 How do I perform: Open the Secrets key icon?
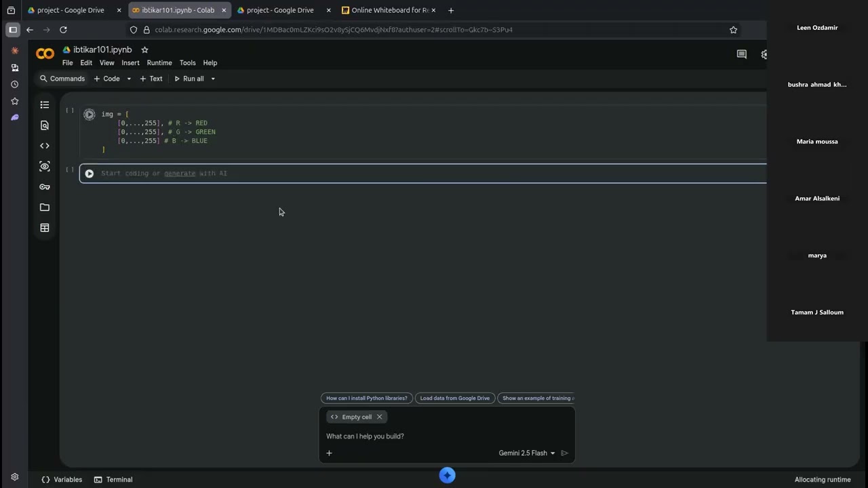pos(45,187)
